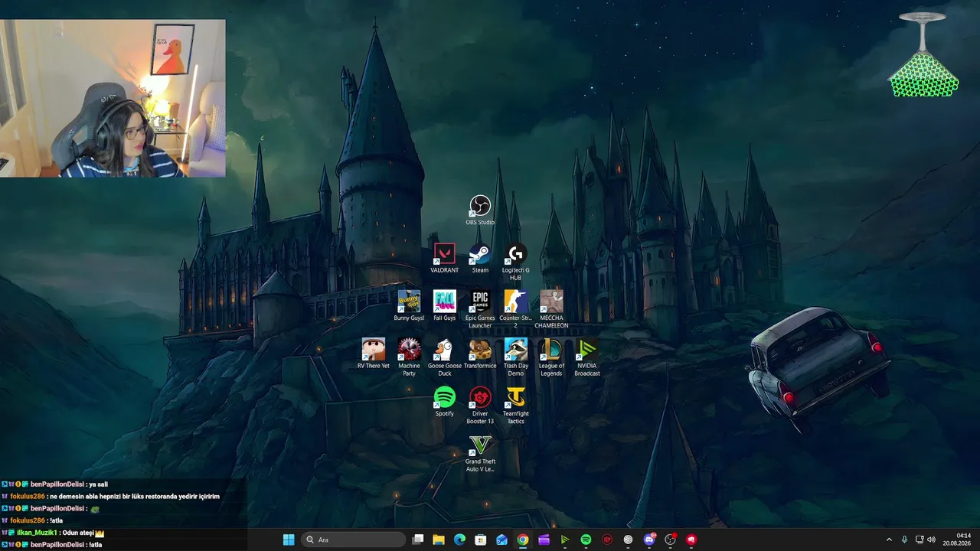Click the MECCHA CHAMELEON desktop icon
Screen dimensions: 980x551
tap(551, 309)
